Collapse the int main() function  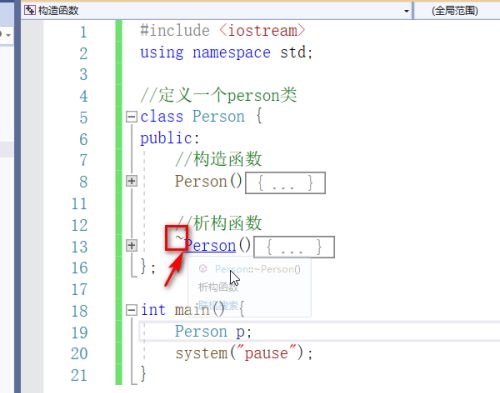(x=131, y=310)
